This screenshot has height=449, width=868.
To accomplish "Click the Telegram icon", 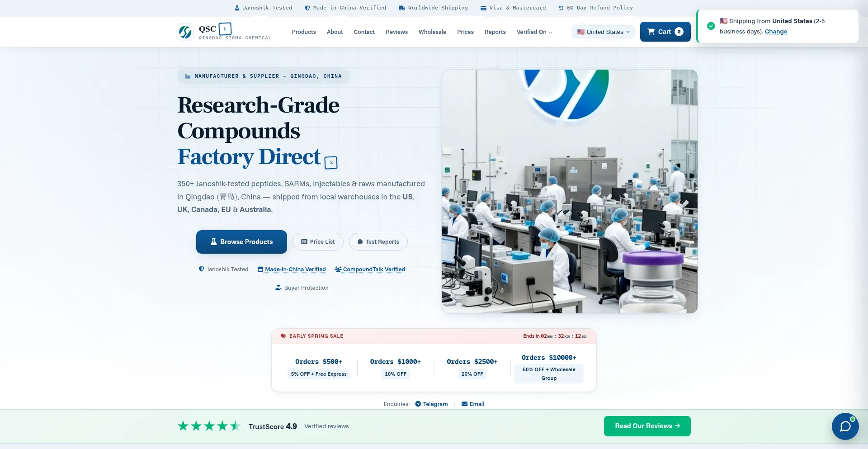I will 418,404.
